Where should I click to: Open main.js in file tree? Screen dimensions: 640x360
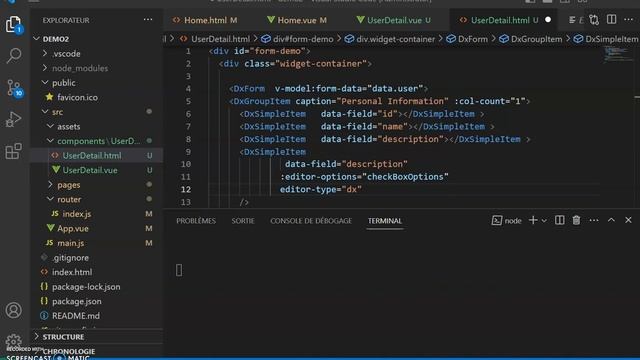98,243
